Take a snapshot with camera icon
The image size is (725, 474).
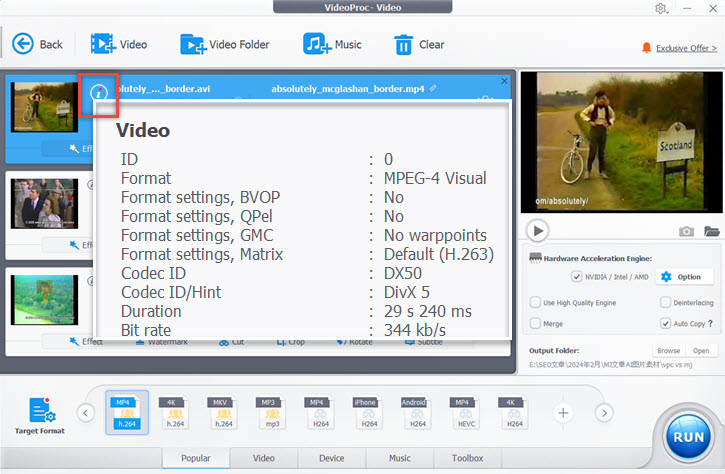[x=686, y=231]
